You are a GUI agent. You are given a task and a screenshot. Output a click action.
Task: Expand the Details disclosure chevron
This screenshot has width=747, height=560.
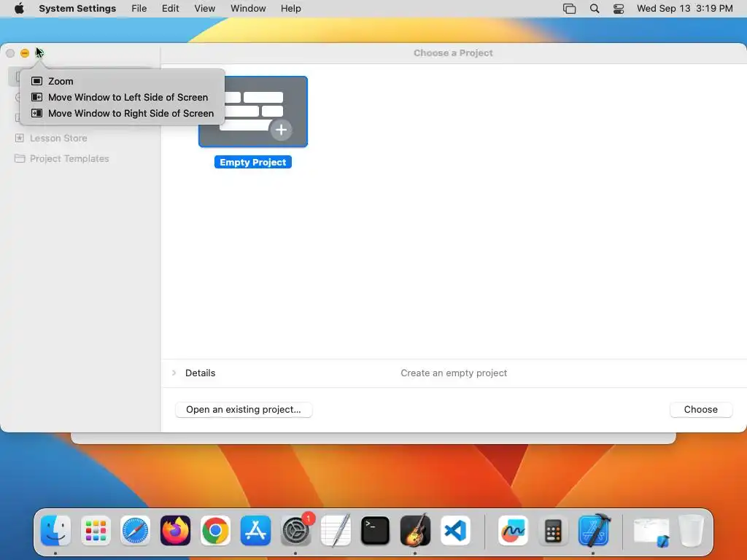174,373
